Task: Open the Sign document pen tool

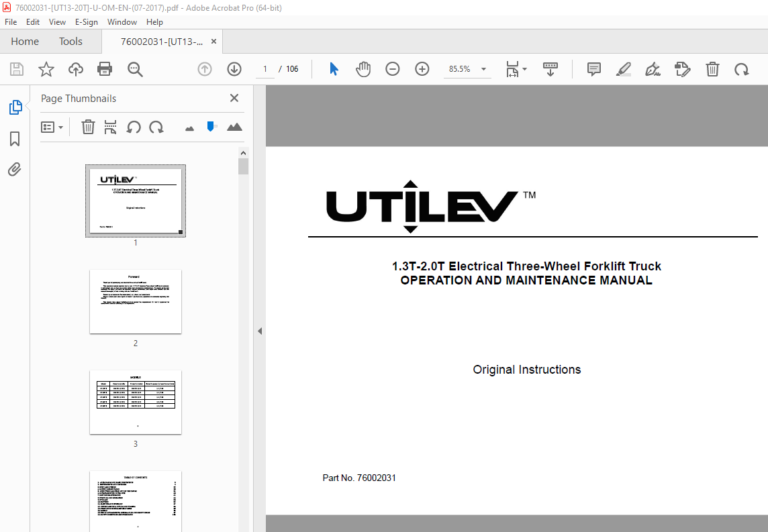Action: coord(653,69)
